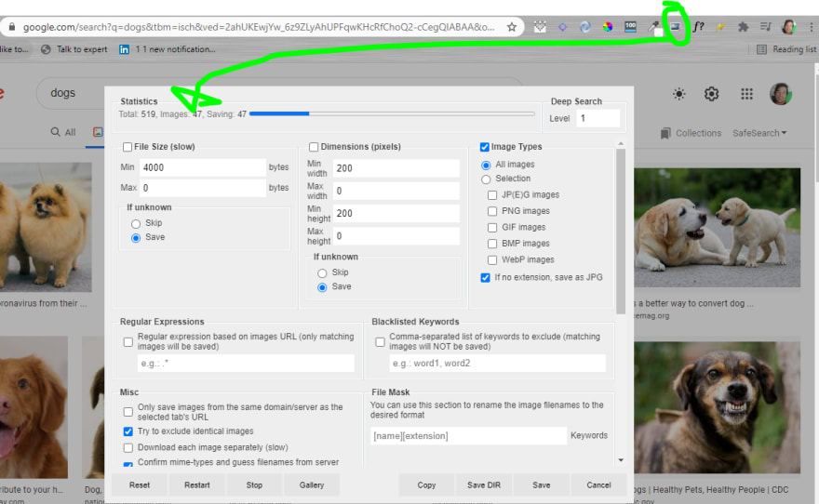Click the Restart button
Screen dimensions: 819x504
click(x=197, y=485)
